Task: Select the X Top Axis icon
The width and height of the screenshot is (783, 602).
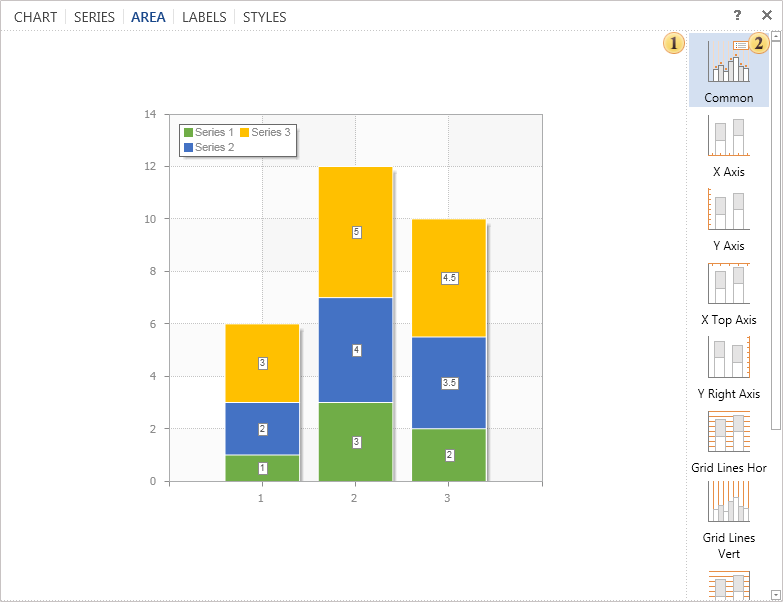Action: (728, 285)
